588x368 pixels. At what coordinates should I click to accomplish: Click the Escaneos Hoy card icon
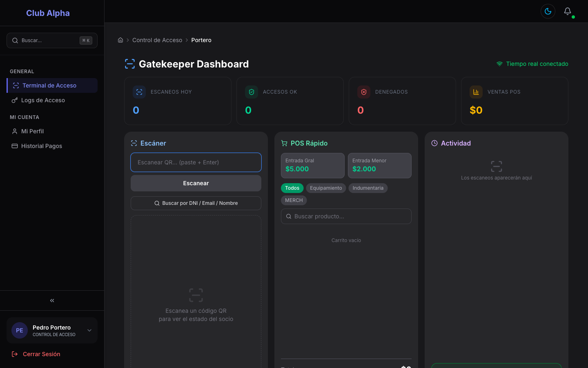tap(139, 92)
